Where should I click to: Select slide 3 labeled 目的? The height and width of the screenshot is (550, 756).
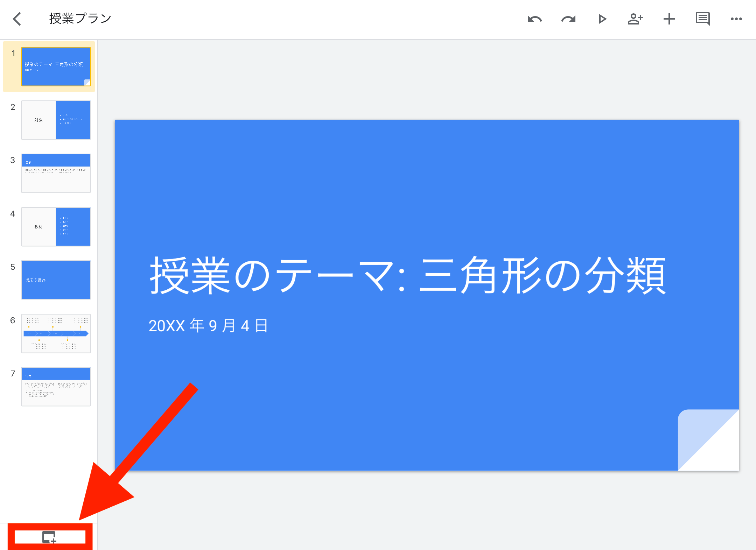point(56,173)
